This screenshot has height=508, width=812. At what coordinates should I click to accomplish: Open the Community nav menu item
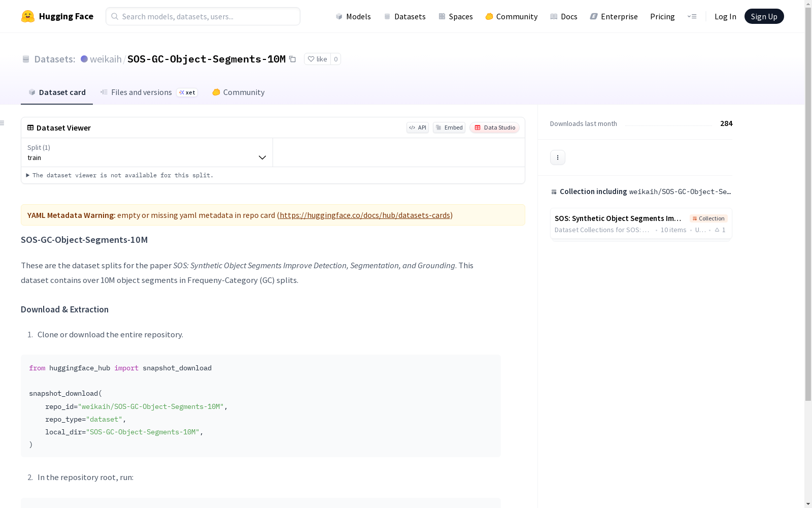tap(512, 16)
